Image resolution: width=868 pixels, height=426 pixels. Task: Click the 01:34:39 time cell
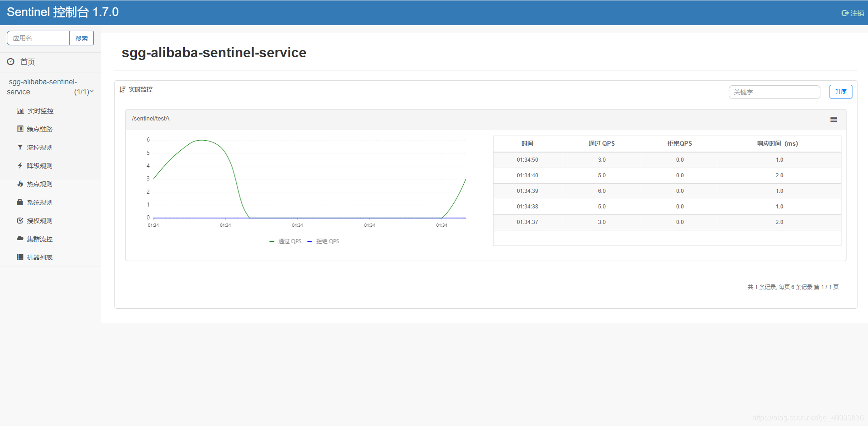point(527,191)
